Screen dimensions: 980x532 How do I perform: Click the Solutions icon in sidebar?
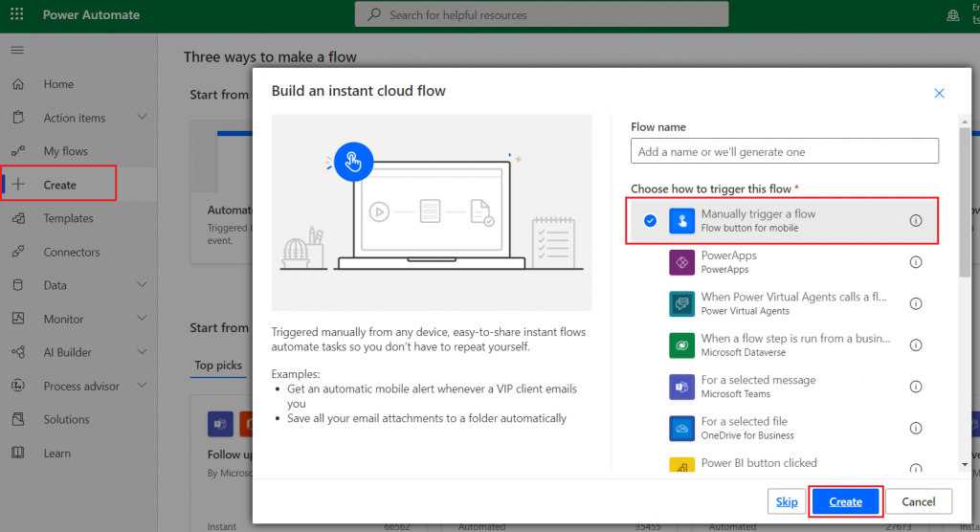18,419
